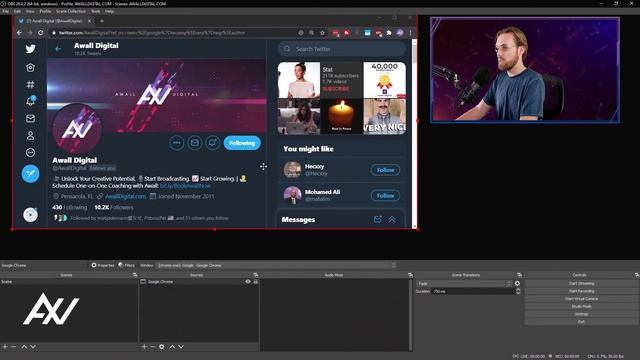Move the selected scene up
640x360 pixels.
point(24,347)
